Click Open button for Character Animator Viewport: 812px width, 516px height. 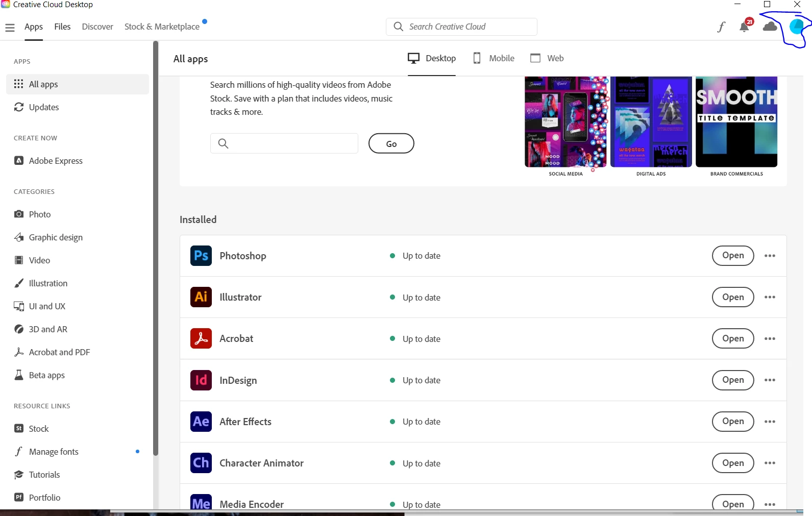click(733, 463)
